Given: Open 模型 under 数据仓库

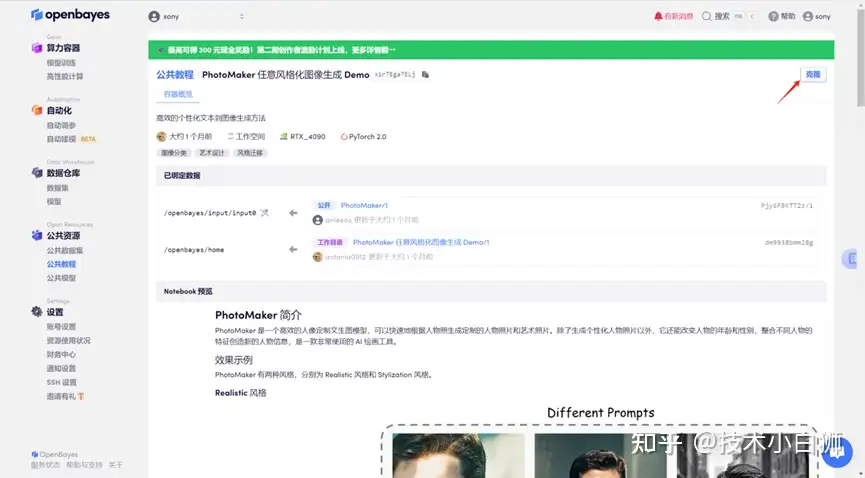Looking at the screenshot, I should 54,201.
